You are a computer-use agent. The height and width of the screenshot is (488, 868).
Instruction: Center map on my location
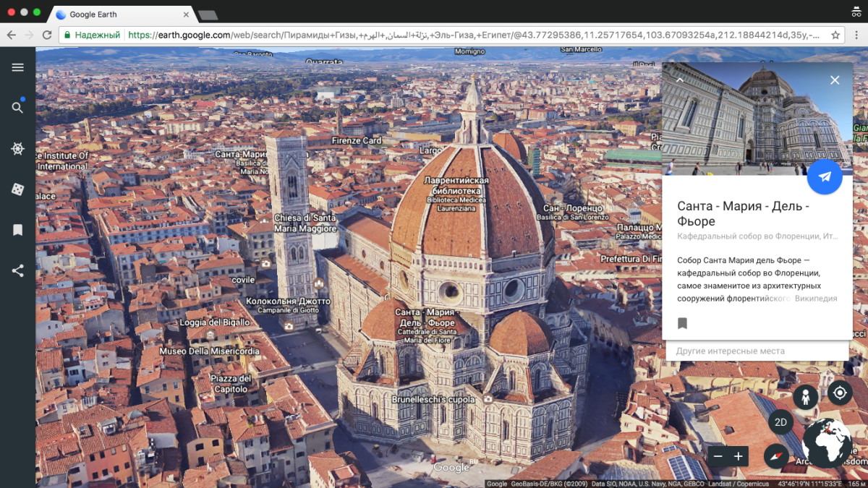click(840, 393)
